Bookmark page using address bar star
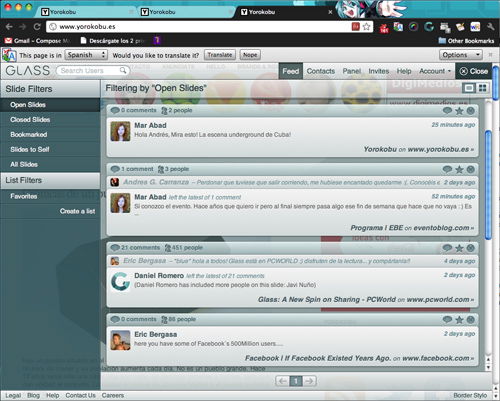Viewport: 500px width, 401px height. click(x=366, y=27)
